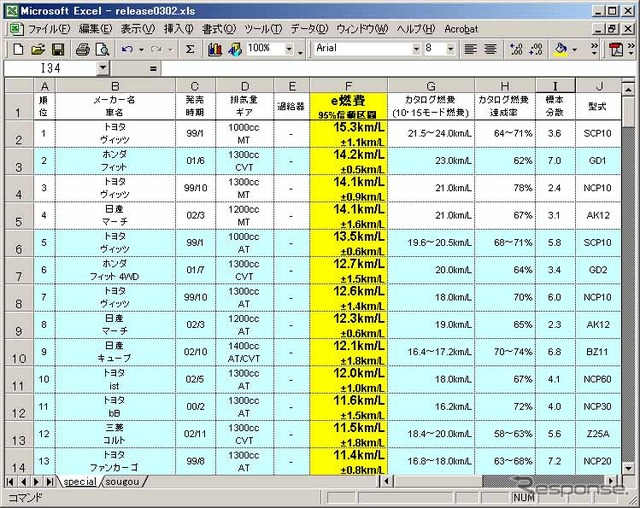The width and height of the screenshot is (640, 508).
Task: Select cell showing 15.3km/L
Action: coord(348,134)
